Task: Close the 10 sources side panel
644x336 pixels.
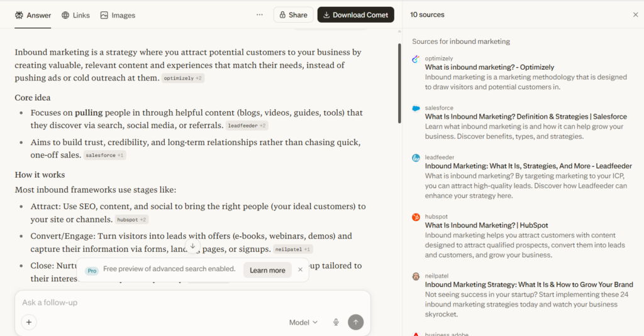Action: click(635, 15)
